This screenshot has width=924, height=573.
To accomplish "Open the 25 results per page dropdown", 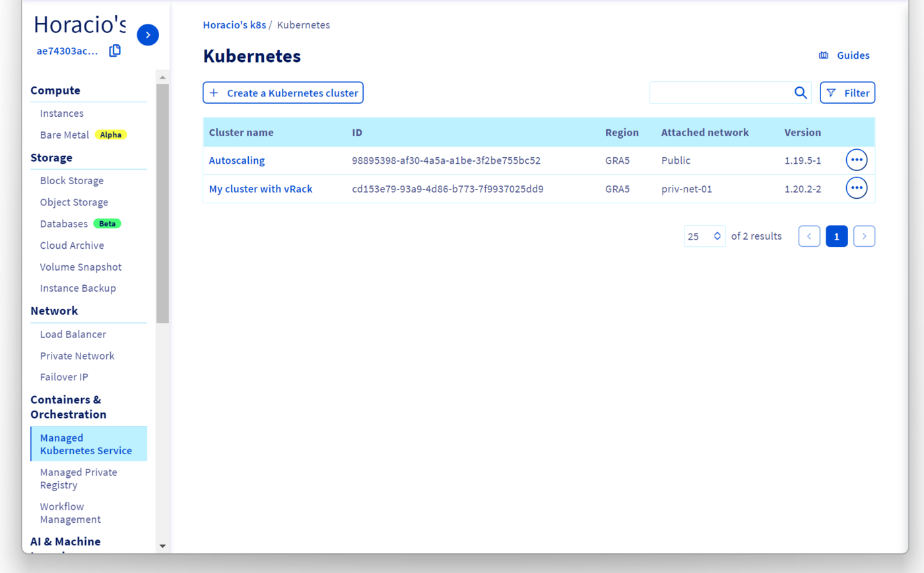I will pos(704,236).
